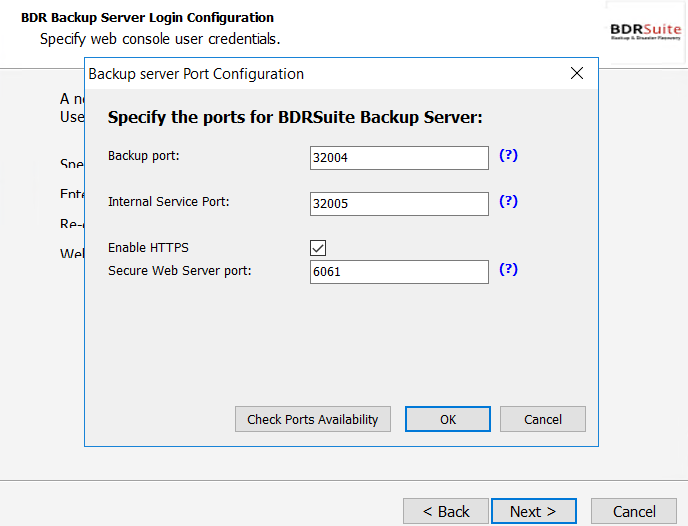Click the Secure Web Server port label
This screenshot has height=526, width=688.
(180, 271)
